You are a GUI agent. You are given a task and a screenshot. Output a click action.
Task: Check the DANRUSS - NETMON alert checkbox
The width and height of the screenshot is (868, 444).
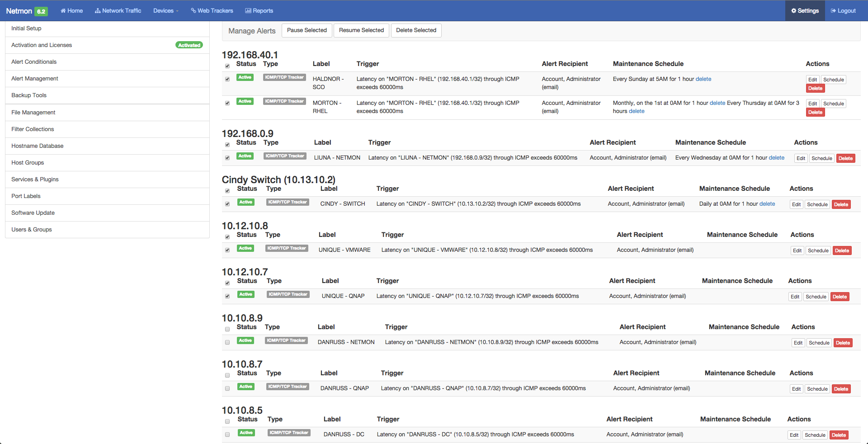click(227, 342)
